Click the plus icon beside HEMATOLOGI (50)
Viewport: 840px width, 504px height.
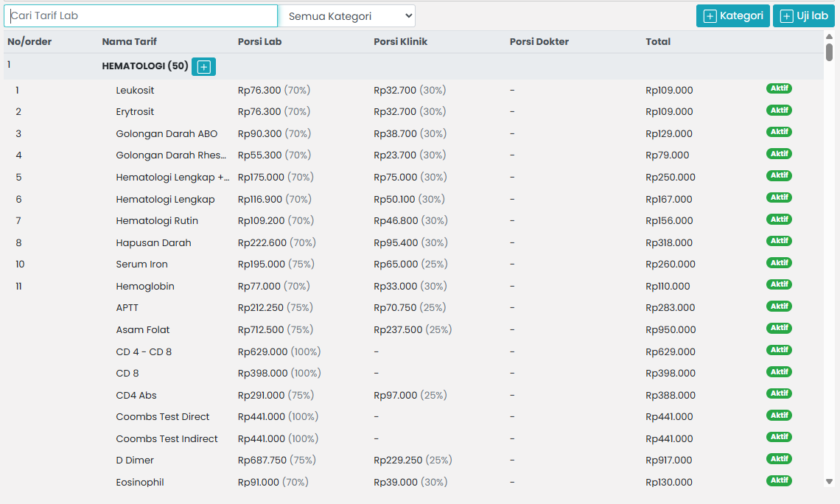point(203,66)
